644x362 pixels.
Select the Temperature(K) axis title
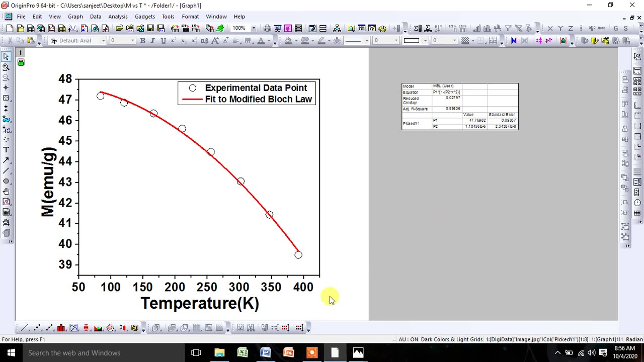tap(200, 303)
